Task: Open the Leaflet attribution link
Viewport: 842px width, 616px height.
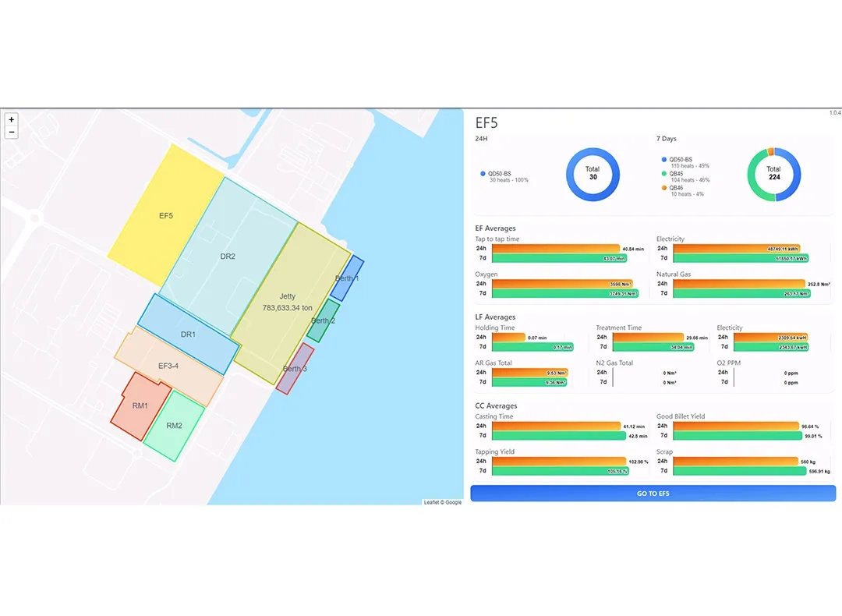Action: coord(432,502)
